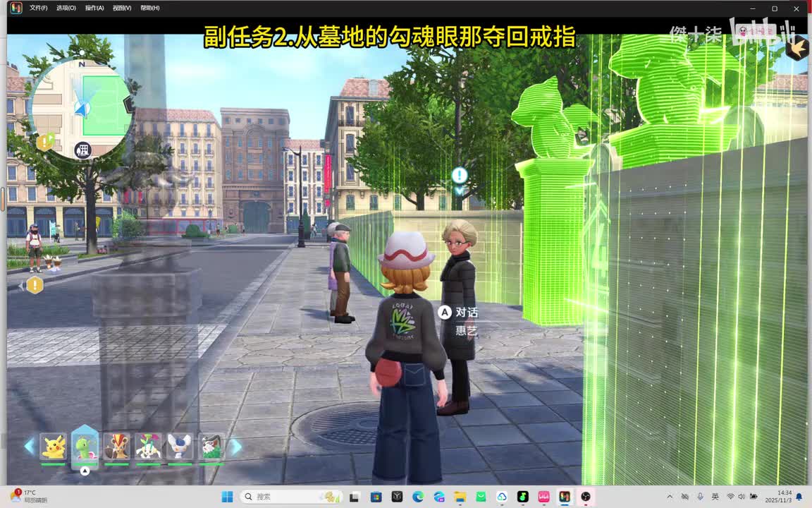Open the round dark recording app on taskbar
This screenshot has width=812, height=508.
coord(586,497)
